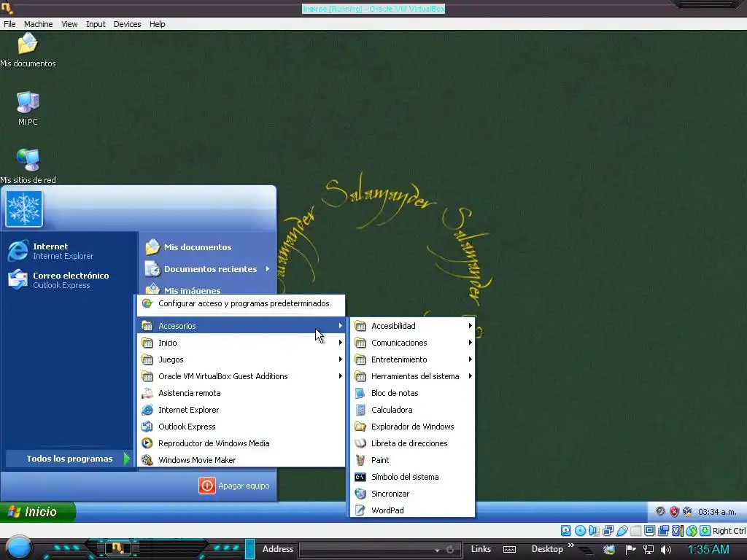The width and height of the screenshot is (747, 560).
Task: Expand the Entretenimiento submenu arrow
Action: tap(471, 359)
